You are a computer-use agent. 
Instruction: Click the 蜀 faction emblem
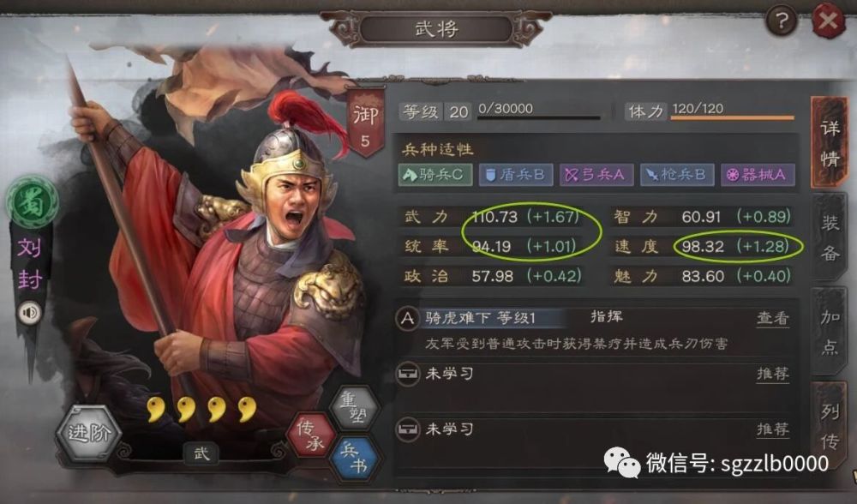pyautogui.click(x=32, y=203)
